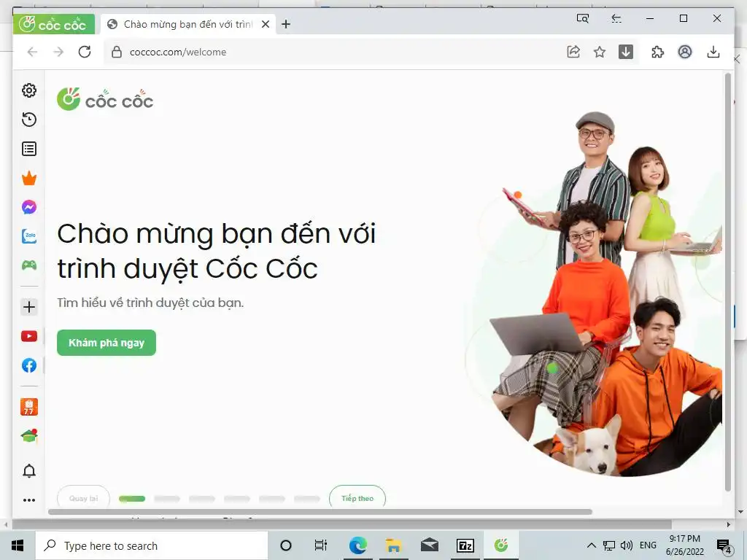Click the Tiếp theo button
747x560 pixels.
[357, 498]
